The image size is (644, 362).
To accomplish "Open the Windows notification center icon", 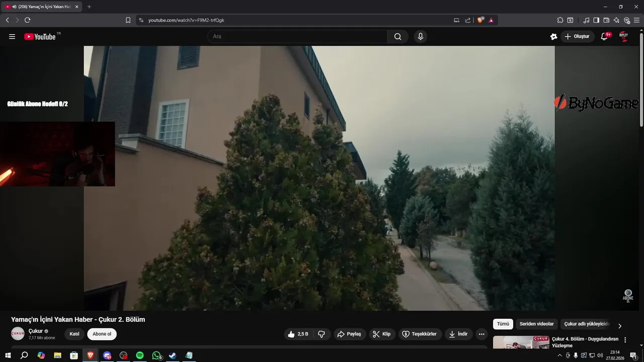I will [x=633, y=355].
